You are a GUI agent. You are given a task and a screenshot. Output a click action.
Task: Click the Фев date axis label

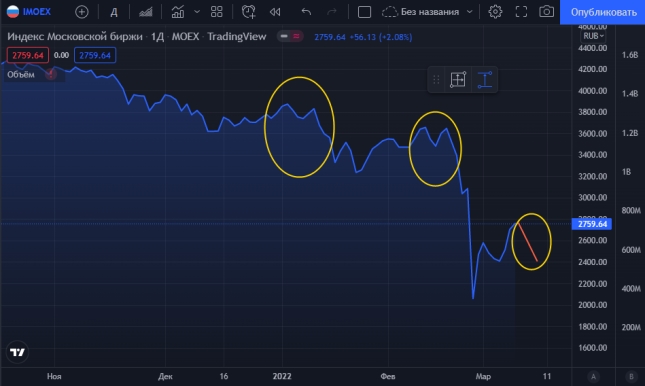point(387,376)
